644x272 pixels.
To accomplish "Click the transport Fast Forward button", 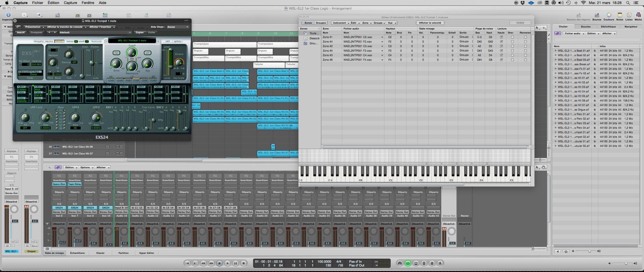I will point(211,263).
